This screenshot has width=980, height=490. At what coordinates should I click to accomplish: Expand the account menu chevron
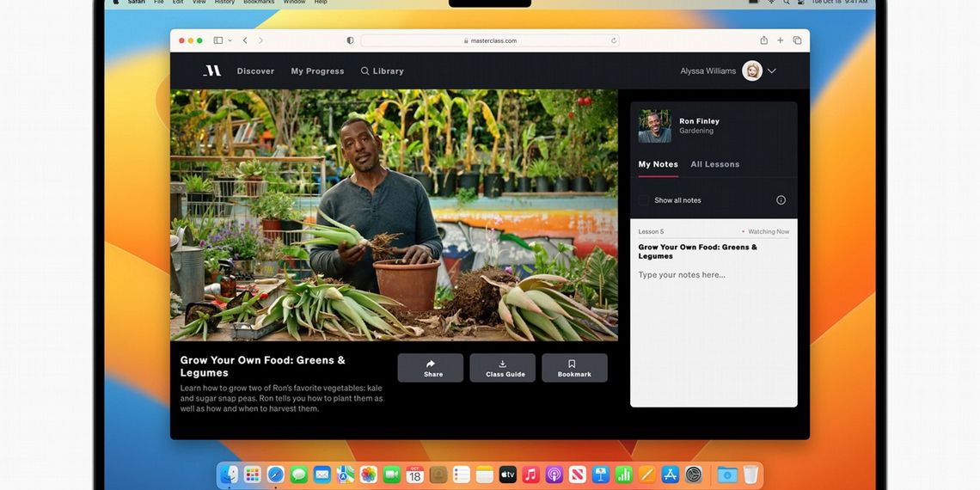[772, 70]
